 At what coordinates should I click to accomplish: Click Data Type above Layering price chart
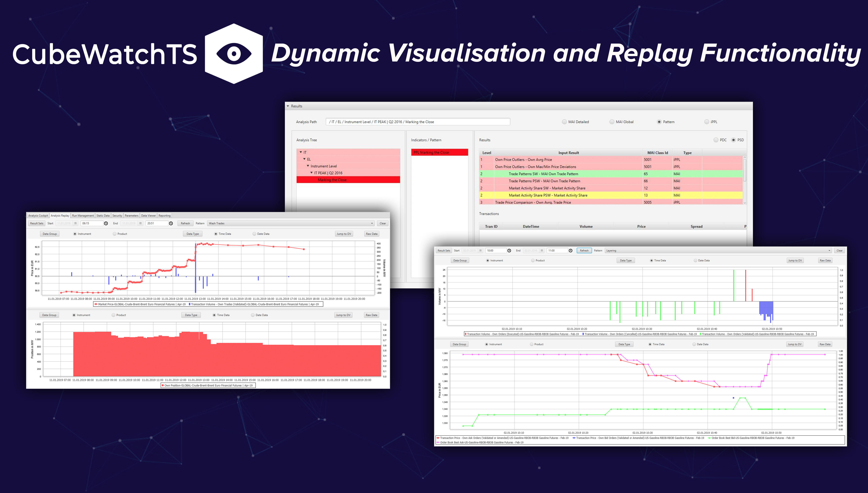(x=624, y=344)
